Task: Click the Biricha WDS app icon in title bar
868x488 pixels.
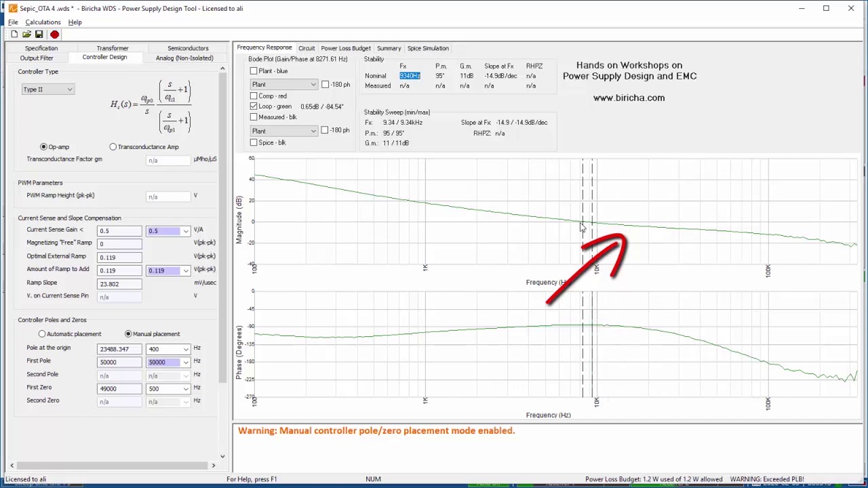Action: (12, 8)
